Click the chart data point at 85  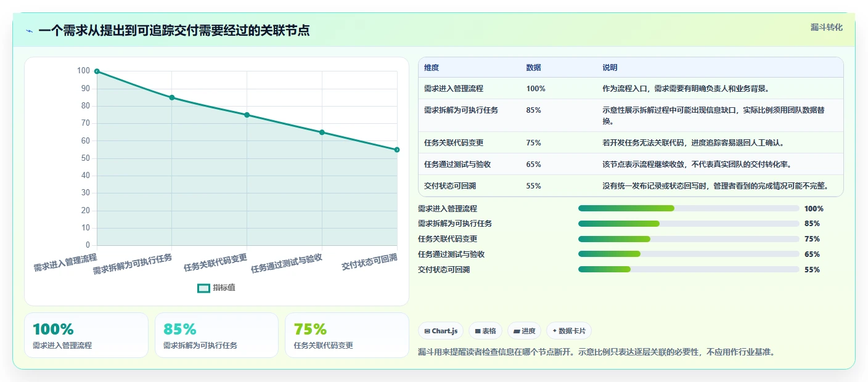pyautogui.click(x=172, y=97)
